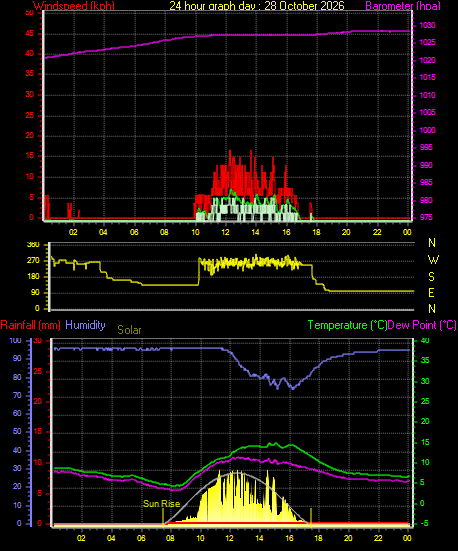The height and width of the screenshot is (551, 458).
Task: Click the windspeed axis value 35
Action: click(30, 74)
